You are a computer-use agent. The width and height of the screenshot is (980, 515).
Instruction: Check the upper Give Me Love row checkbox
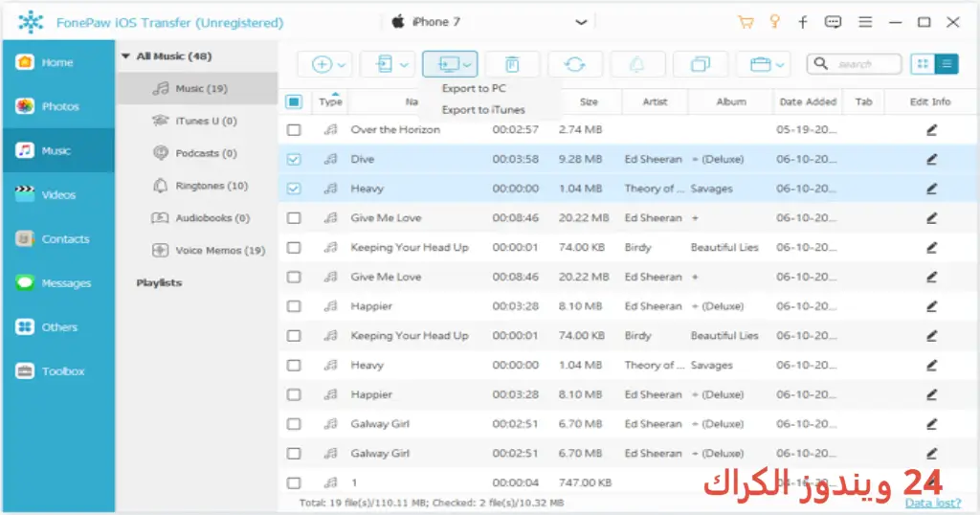point(294,218)
